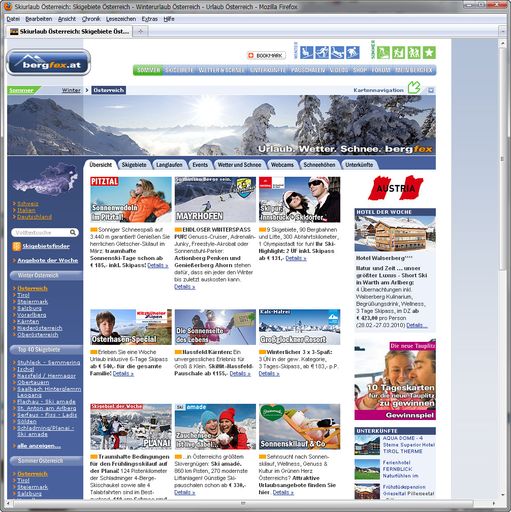Click the Firefox icon in title bar

(x=8, y=6)
